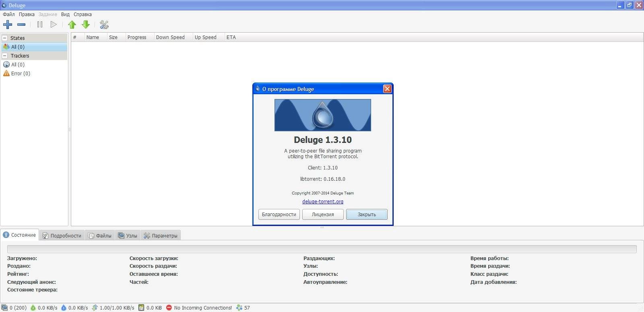Click the Время работы: label
Viewport: 644px width, 312px height.
tap(489, 258)
